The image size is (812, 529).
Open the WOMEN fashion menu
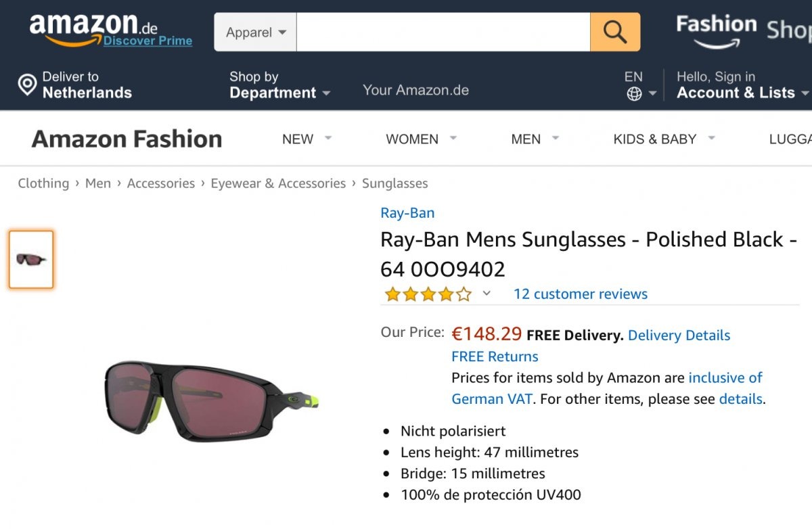point(421,139)
